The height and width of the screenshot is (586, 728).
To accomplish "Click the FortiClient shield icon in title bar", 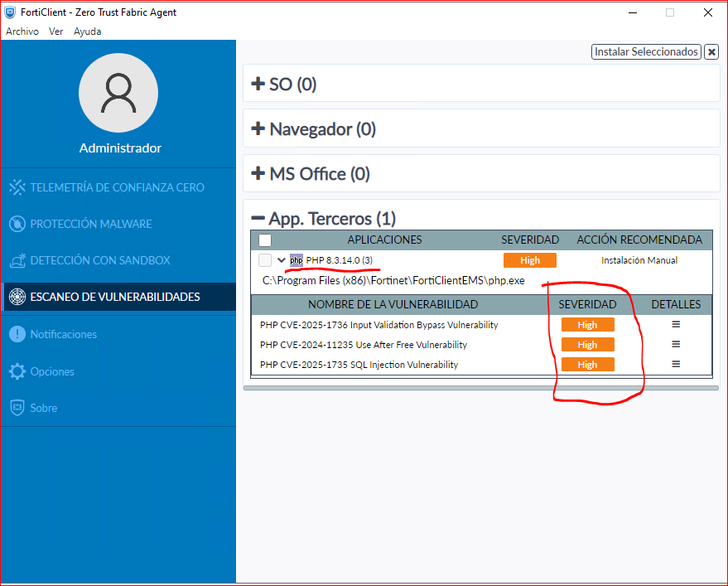I will pyautogui.click(x=10, y=12).
